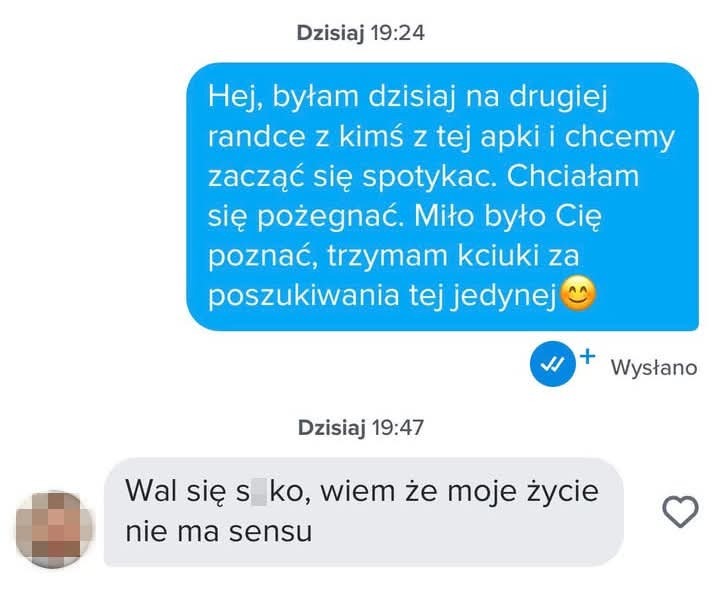Click the text 'trzymam kciuki za'
Viewport: 720px width, 592px height.
453,256
